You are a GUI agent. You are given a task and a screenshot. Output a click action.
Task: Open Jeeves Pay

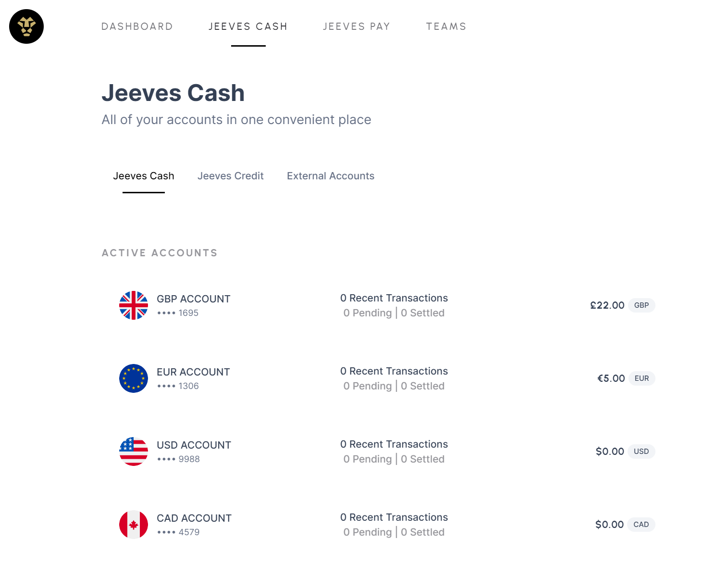[357, 26]
